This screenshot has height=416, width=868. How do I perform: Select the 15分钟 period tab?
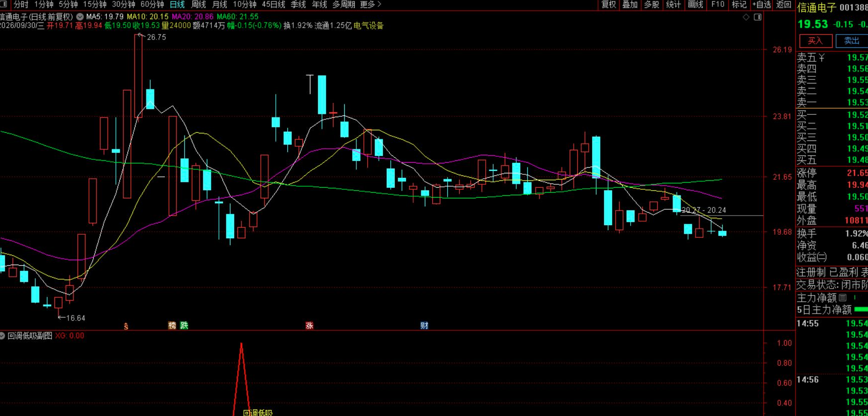click(x=94, y=4)
